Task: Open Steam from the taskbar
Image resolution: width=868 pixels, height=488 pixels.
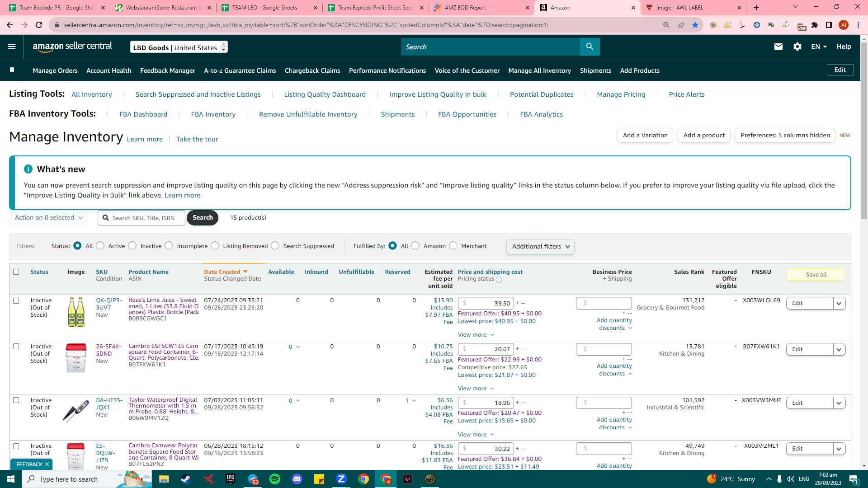Action: pos(186,479)
